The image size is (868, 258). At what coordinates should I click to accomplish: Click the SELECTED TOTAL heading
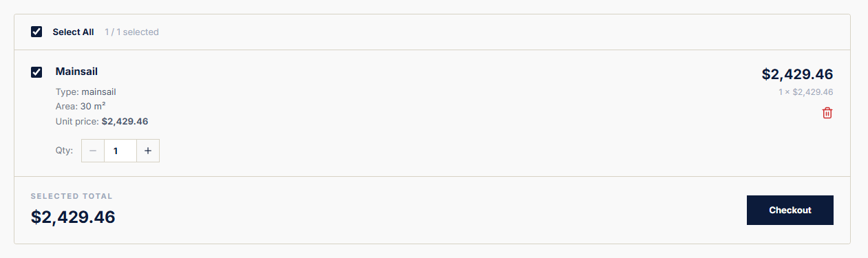click(x=72, y=196)
